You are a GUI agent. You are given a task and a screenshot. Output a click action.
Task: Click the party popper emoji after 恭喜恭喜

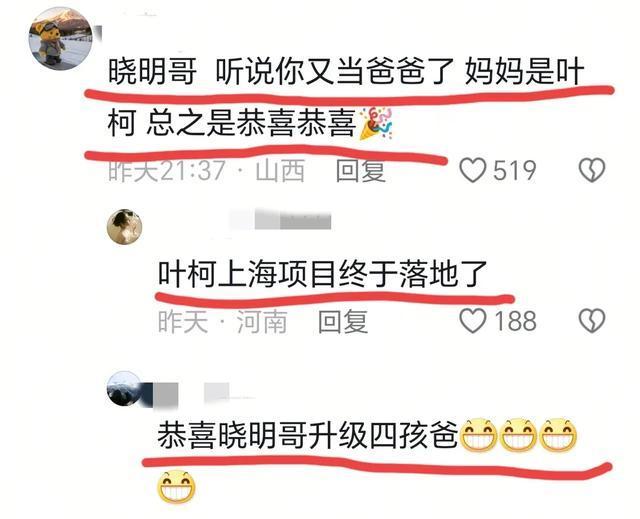tap(376, 124)
